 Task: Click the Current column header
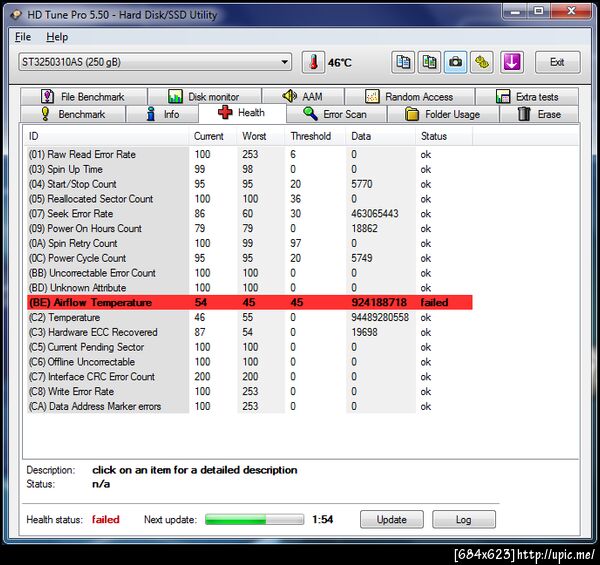point(213,136)
